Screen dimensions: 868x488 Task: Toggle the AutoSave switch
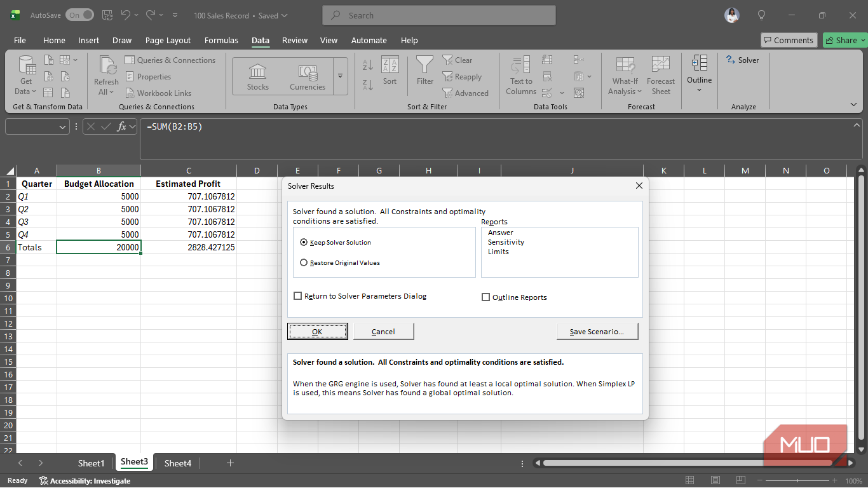(79, 15)
